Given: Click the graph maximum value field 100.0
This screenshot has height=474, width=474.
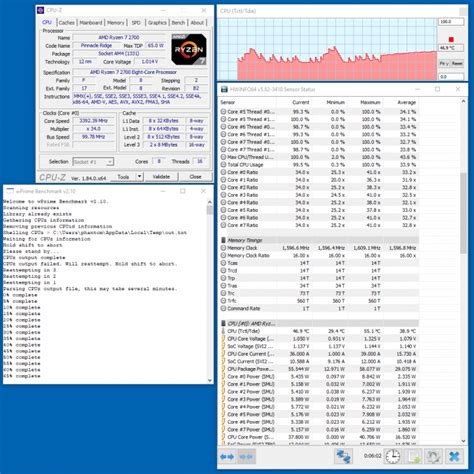Looking at the screenshot, I should click(451, 22).
